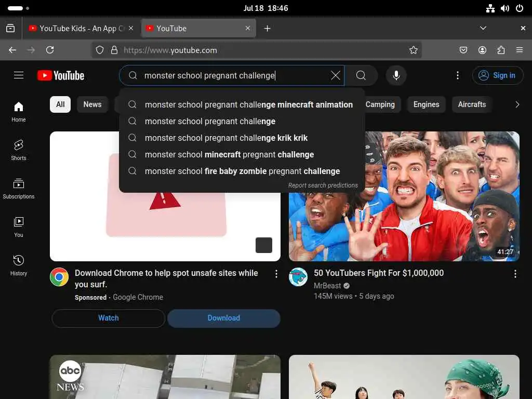Open MrBeast channel name link
Viewport: 532px width, 399px height.
click(x=327, y=286)
